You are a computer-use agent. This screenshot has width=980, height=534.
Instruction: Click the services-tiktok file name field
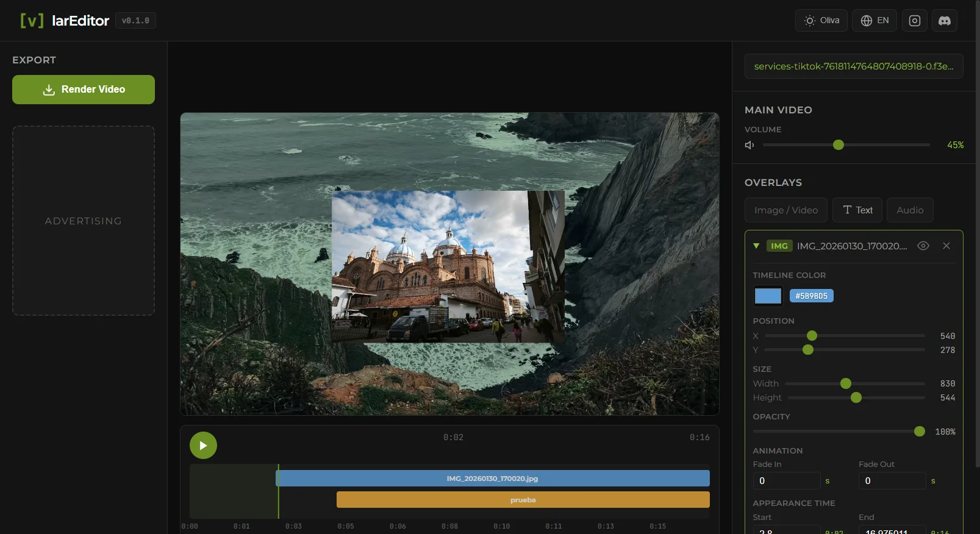click(x=854, y=66)
